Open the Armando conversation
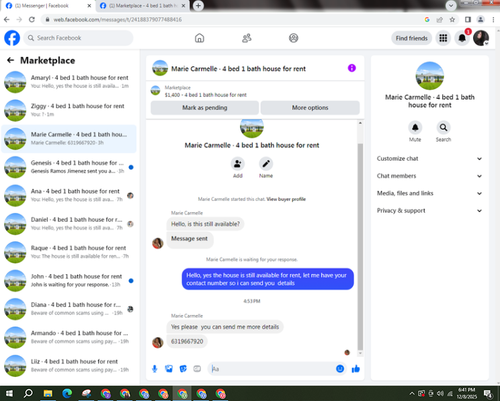Viewport: 500px width, 401px height. [x=69, y=337]
